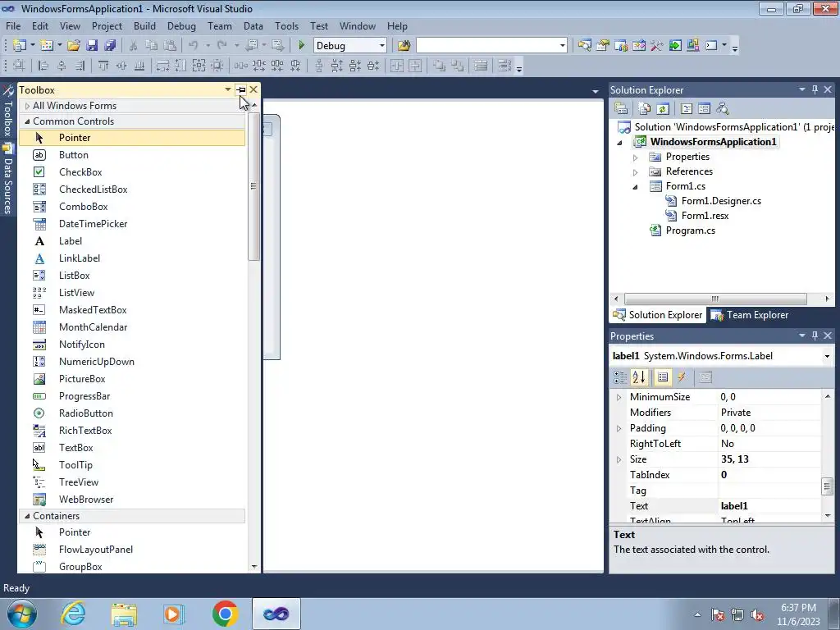This screenshot has height=630, width=840.
Task: Select the TextBox control in Toolbox
Action: pos(132,448)
